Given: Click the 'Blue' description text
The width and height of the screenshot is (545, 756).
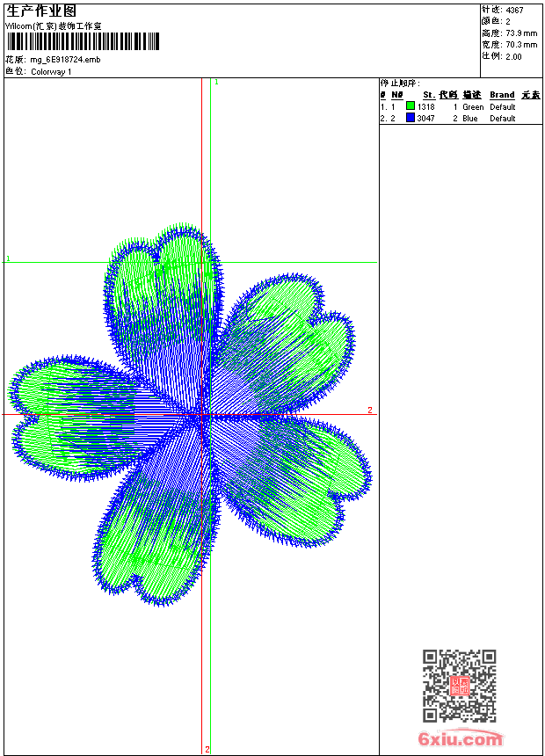Looking at the screenshot, I should click(469, 119).
